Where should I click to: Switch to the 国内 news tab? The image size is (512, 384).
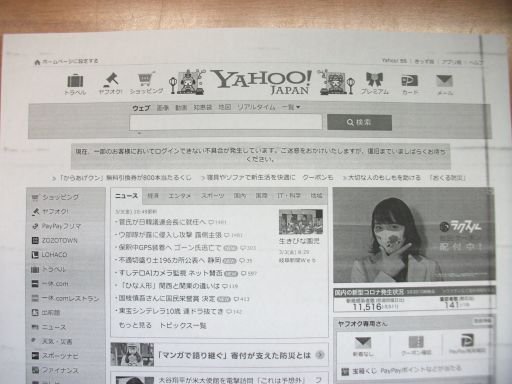[x=240, y=196]
